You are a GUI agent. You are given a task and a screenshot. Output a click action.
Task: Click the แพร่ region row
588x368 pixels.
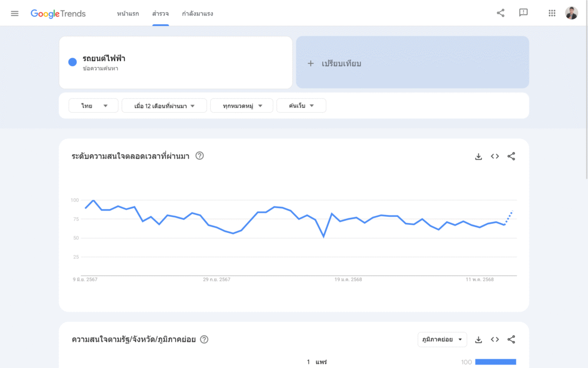click(x=411, y=362)
